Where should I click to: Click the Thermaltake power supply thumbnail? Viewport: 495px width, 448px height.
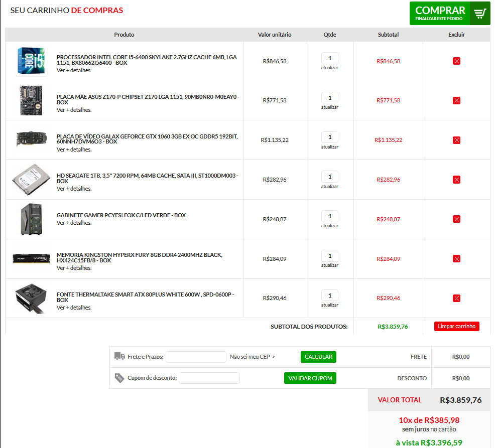[x=31, y=298]
